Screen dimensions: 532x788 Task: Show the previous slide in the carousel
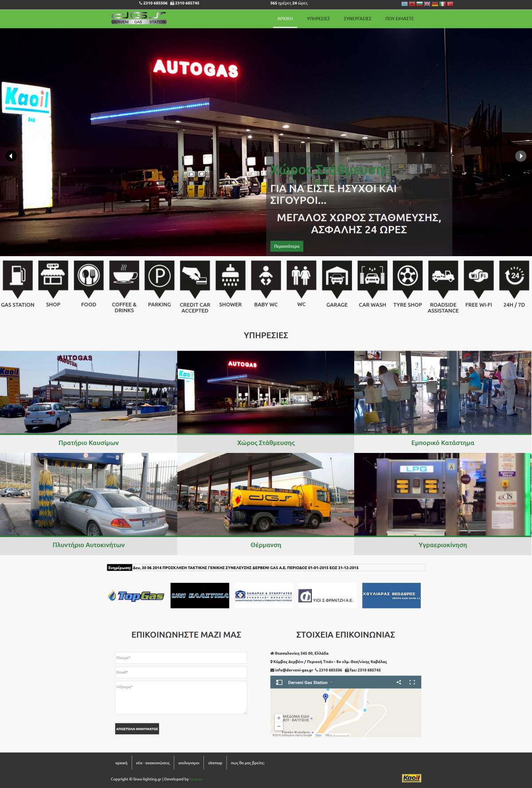pos(11,156)
